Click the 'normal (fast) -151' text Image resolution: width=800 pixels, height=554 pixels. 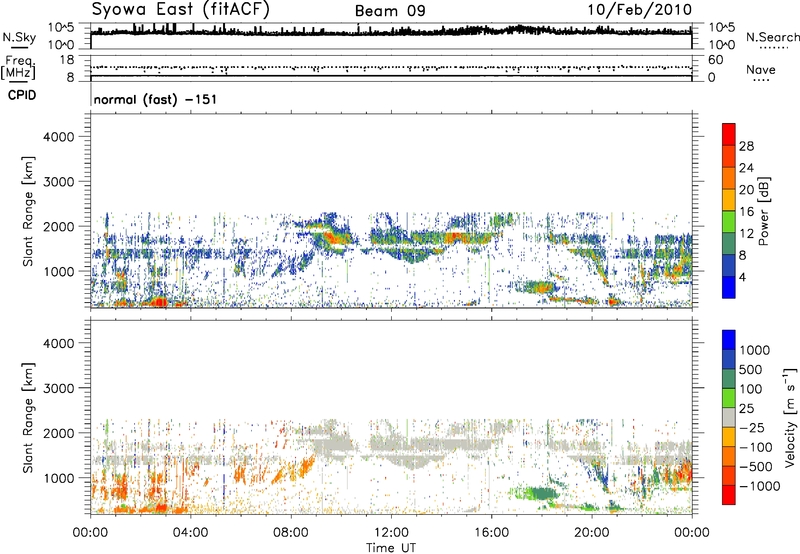point(155,99)
